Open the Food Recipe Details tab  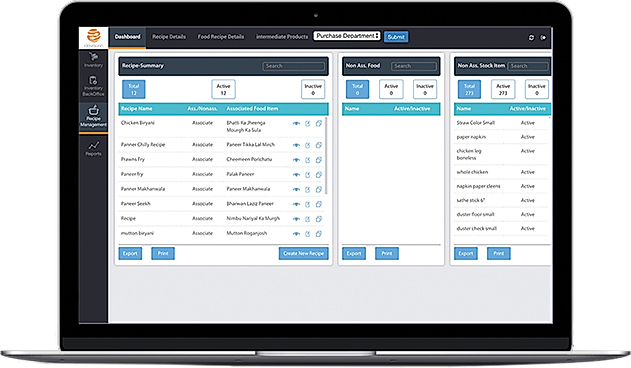click(x=221, y=37)
